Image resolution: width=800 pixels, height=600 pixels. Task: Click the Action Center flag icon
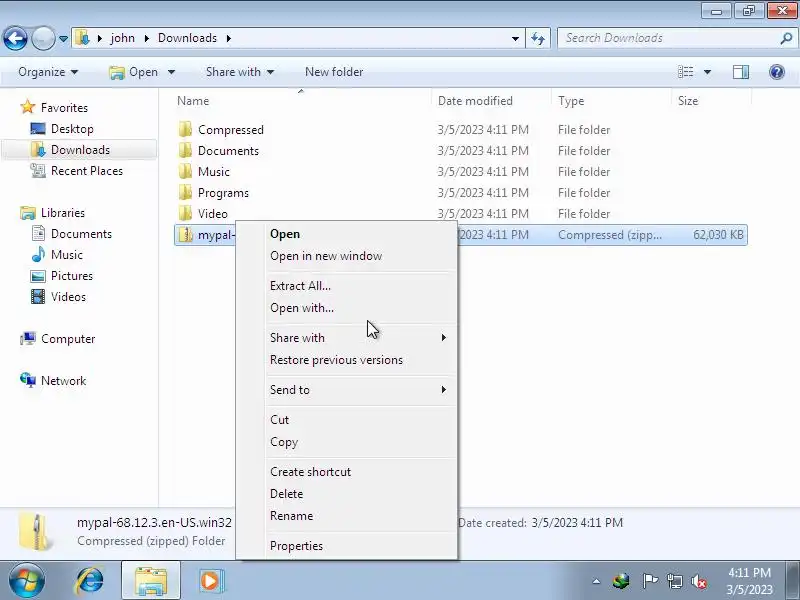coord(649,581)
